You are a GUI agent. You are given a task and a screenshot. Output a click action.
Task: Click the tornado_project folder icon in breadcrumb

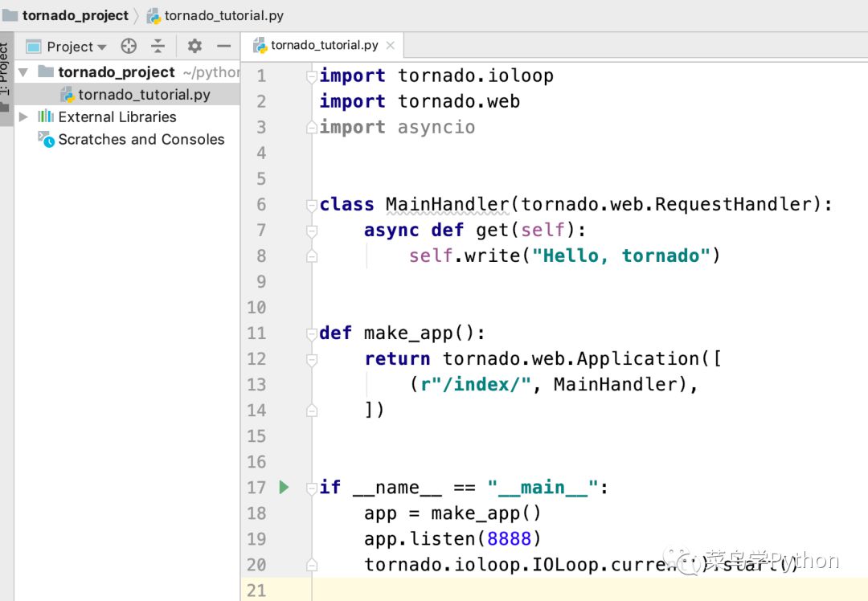coord(10,15)
